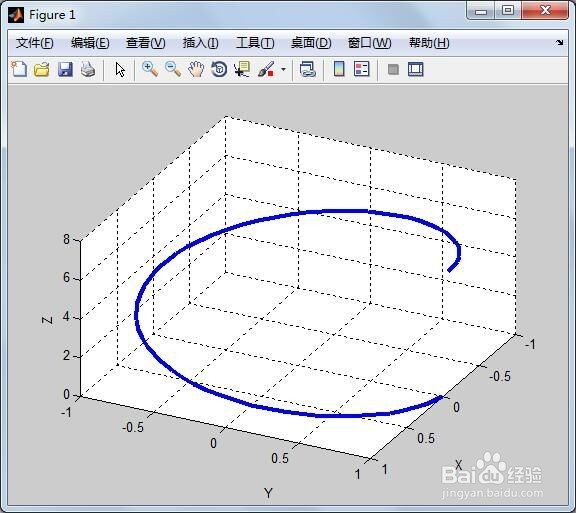Maximize the Figure 1 window
This screenshot has width=576, height=513.
508,11
